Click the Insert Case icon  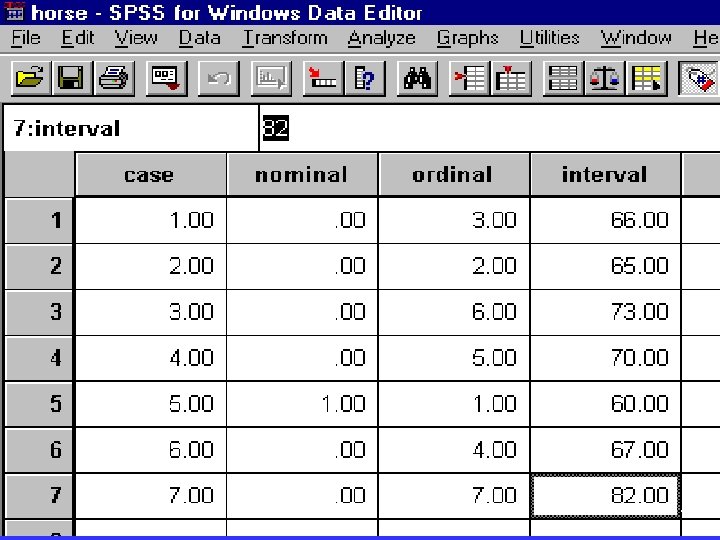pos(469,78)
